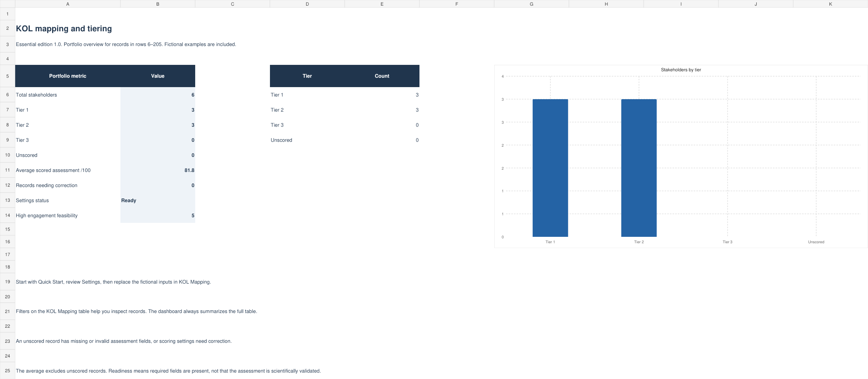Select column A header
This screenshot has height=379, width=868.
(68, 4)
